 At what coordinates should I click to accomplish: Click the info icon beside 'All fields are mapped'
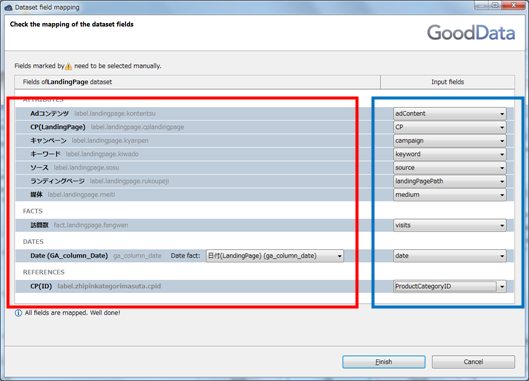tap(18, 313)
